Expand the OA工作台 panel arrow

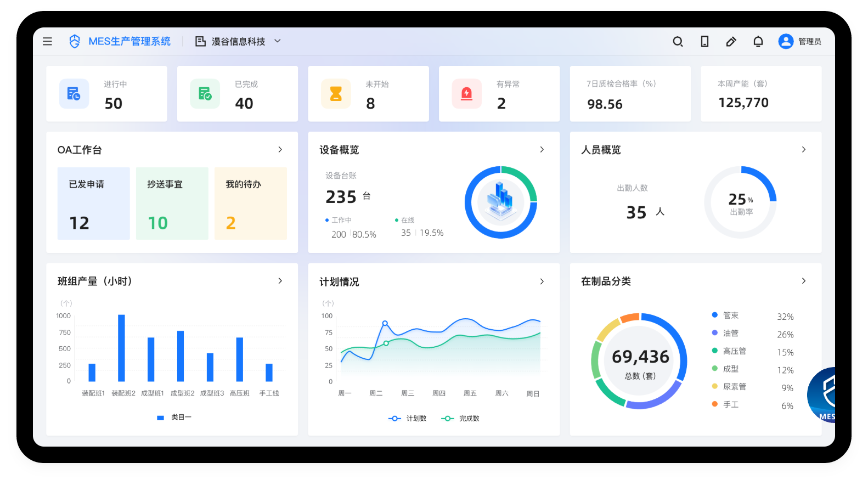click(280, 150)
